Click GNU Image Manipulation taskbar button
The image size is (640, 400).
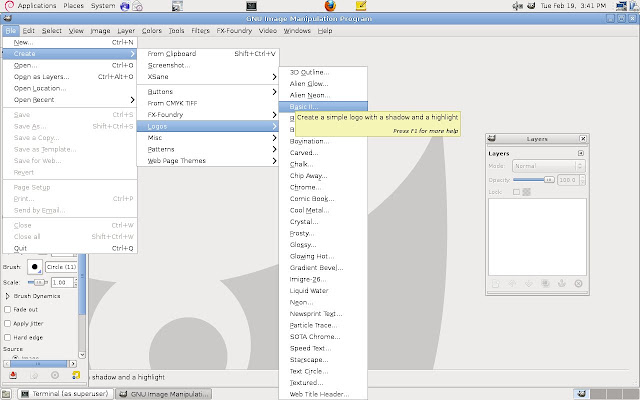(x=163, y=394)
